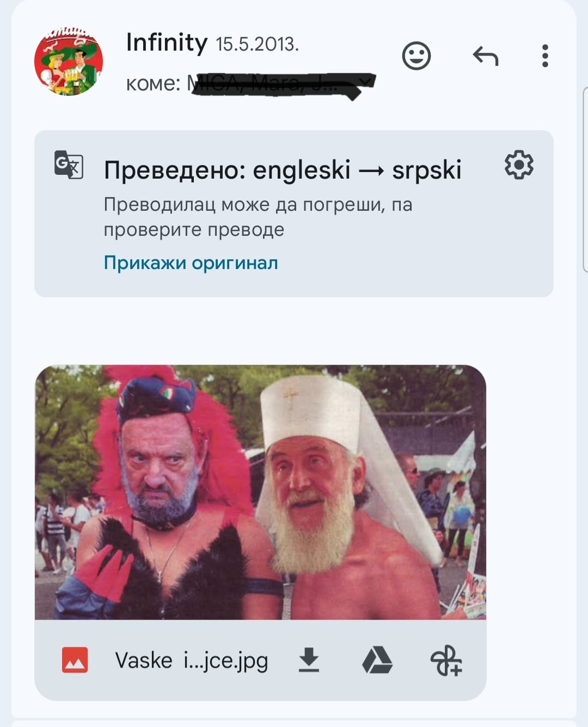The height and width of the screenshot is (727, 588).
Task: Click Прикажи оригинал link
Action: click(191, 263)
